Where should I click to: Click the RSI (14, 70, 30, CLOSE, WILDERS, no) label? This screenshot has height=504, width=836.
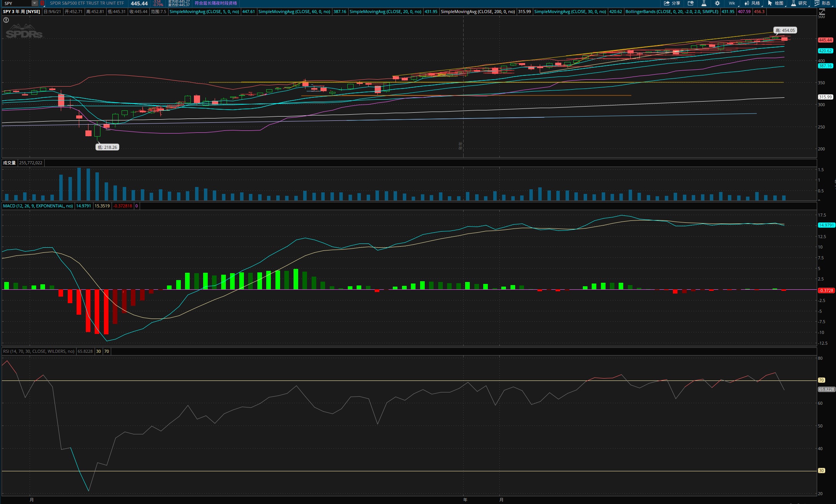click(39, 351)
